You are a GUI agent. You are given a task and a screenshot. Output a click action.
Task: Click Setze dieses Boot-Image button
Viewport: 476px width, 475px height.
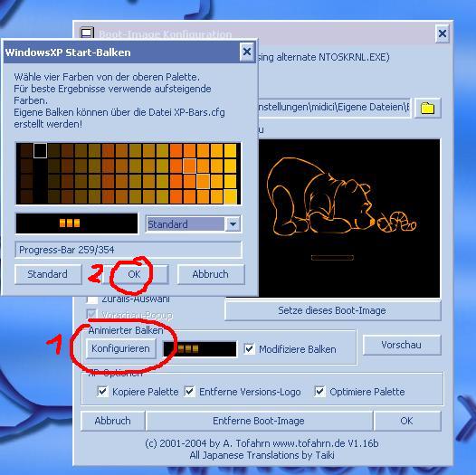[x=332, y=310]
